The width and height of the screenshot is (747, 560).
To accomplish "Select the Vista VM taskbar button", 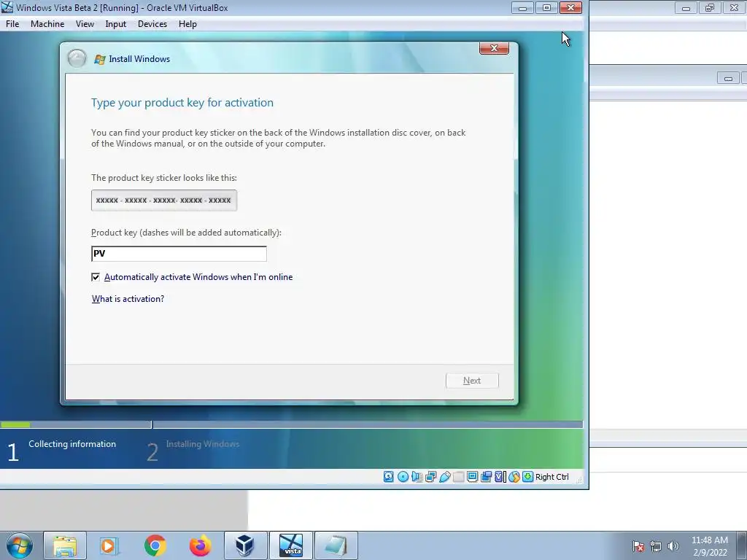I will click(291, 545).
